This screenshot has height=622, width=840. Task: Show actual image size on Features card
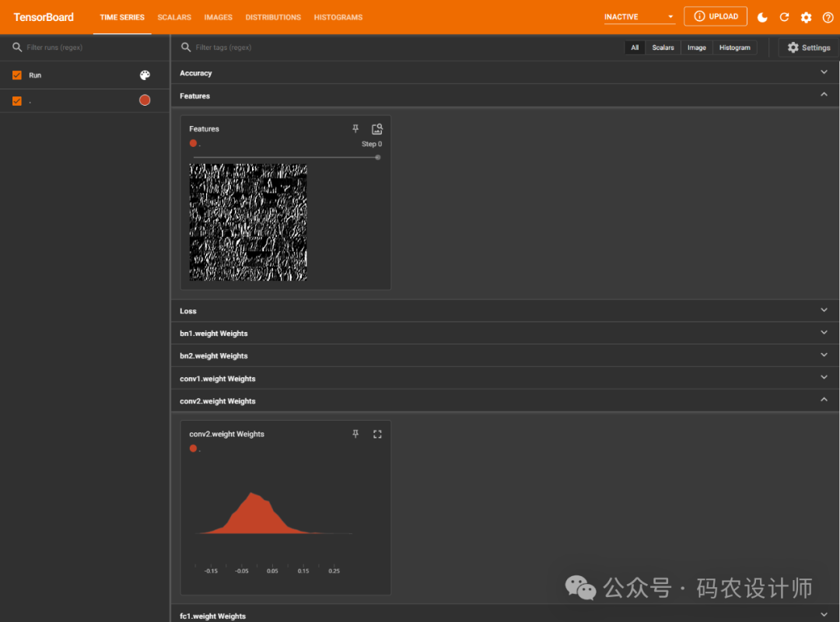(377, 129)
